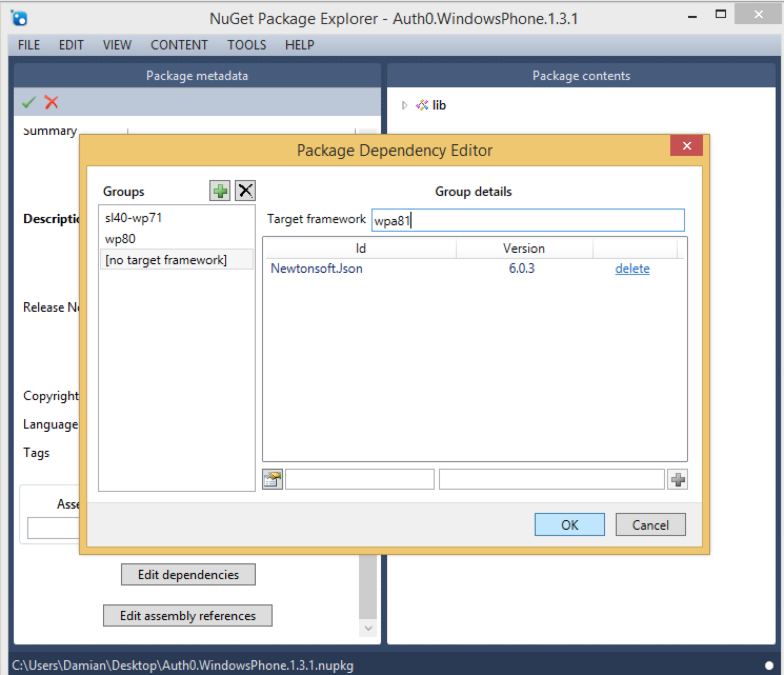Discard metadata changes with red X
The width and height of the screenshot is (784, 675).
click(x=52, y=102)
